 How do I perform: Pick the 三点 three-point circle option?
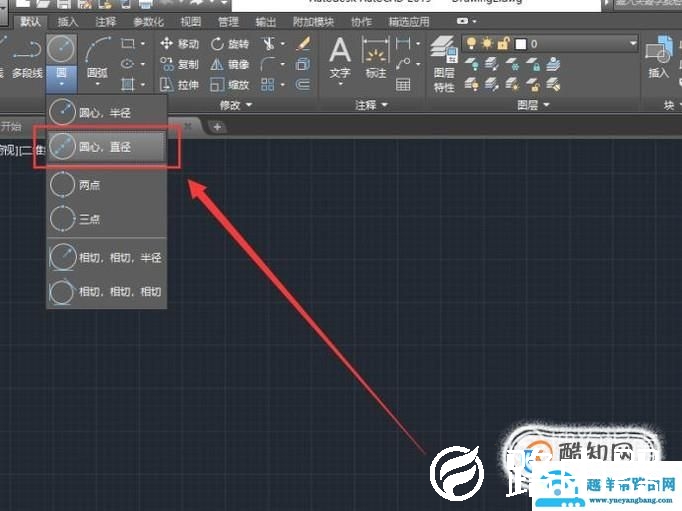[x=90, y=218]
